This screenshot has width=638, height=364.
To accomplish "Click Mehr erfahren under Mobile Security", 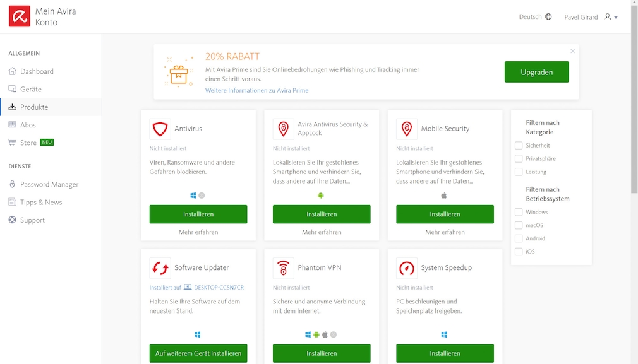I will pos(444,232).
